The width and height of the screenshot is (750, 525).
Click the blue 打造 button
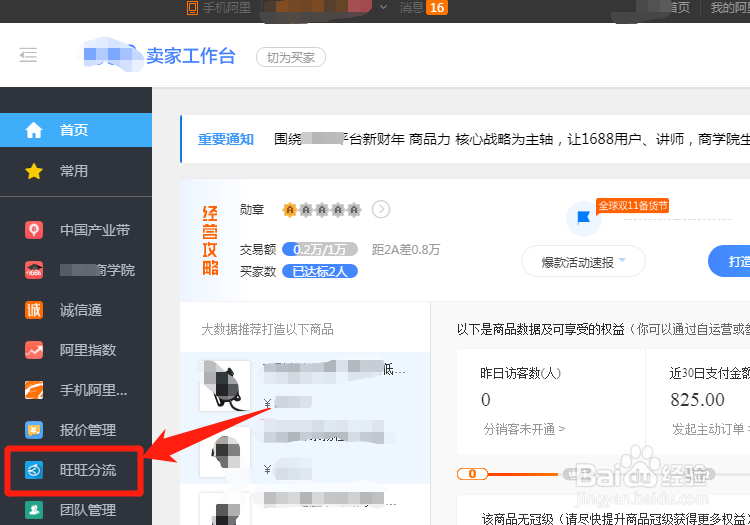tap(729, 261)
